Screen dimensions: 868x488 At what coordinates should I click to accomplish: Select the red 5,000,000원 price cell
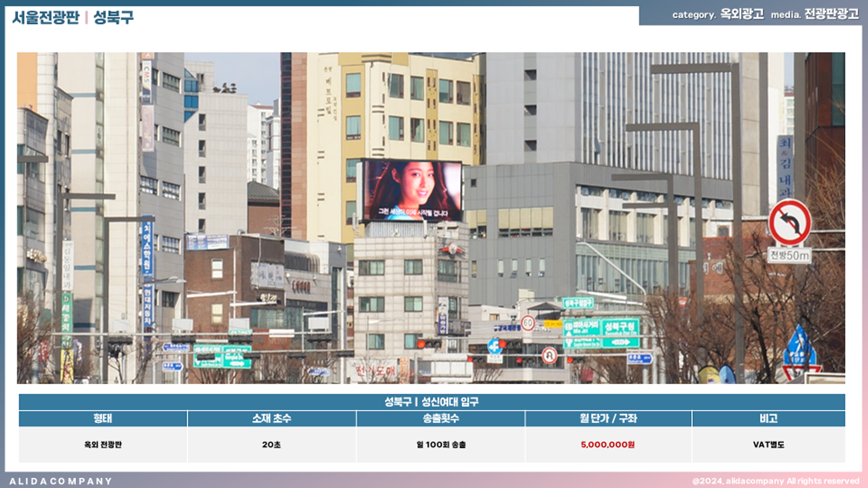608,444
